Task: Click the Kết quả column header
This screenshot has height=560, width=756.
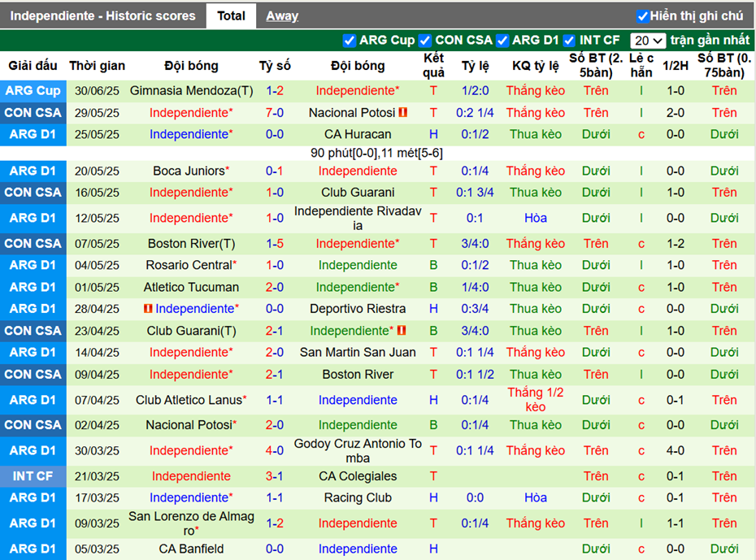Action: pos(433,66)
